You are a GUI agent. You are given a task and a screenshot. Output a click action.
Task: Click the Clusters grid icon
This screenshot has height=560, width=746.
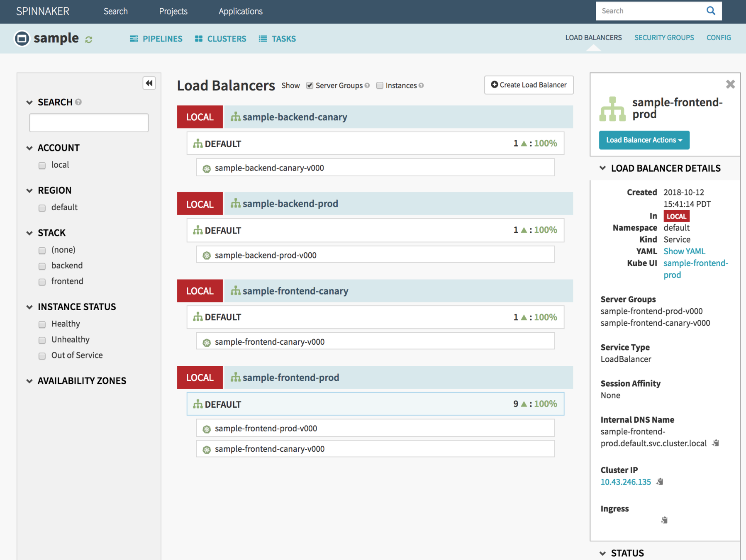click(x=199, y=39)
